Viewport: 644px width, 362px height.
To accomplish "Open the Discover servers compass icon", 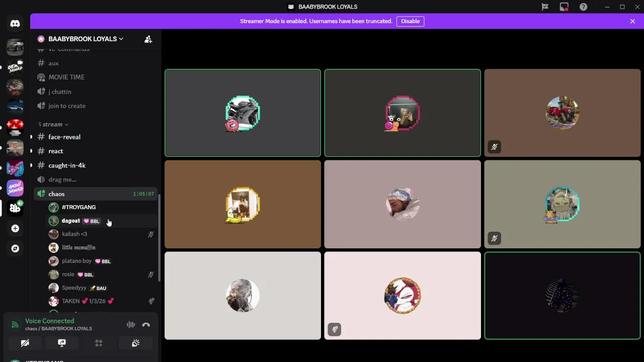I will point(15,248).
